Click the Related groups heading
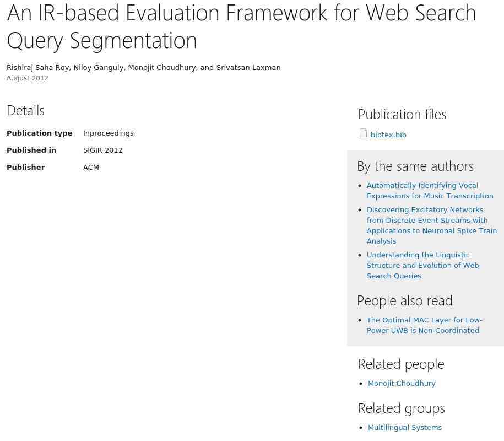Viewport: 504px width, 441px height. click(x=402, y=408)
